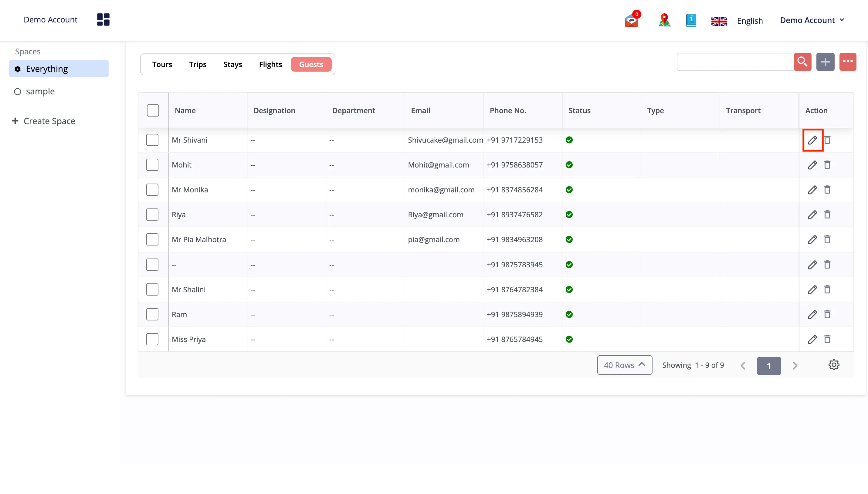The height and width of the screenshot is (494, 868).
Task: Open the English language selector
Action: (750, 21)
